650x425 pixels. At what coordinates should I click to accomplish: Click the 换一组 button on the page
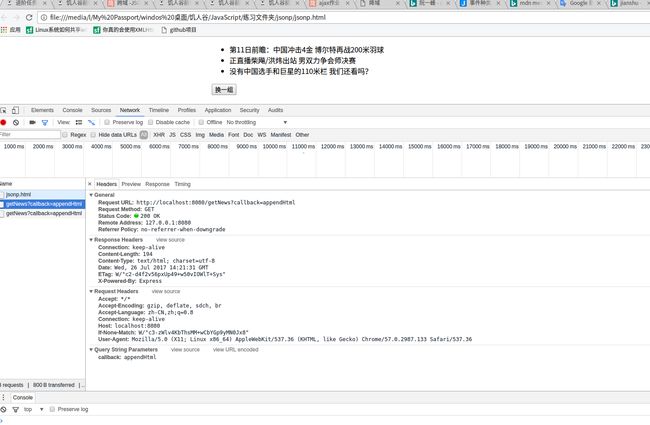point(224,90)
